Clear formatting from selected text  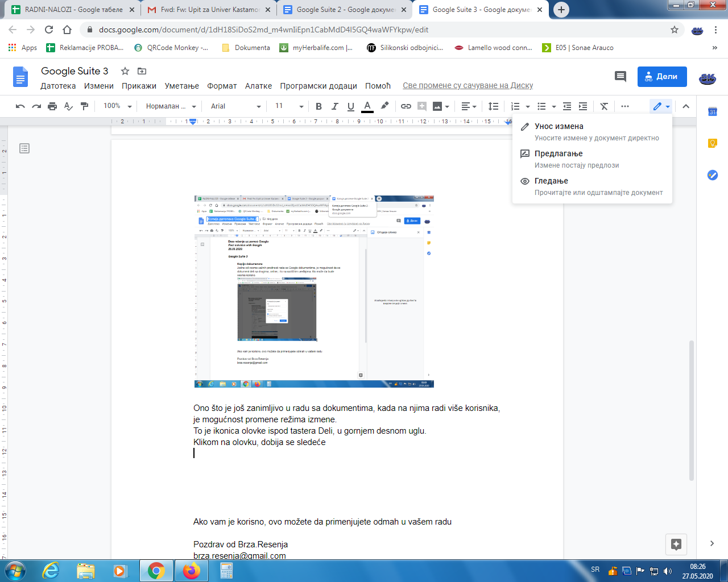(604, 106)
